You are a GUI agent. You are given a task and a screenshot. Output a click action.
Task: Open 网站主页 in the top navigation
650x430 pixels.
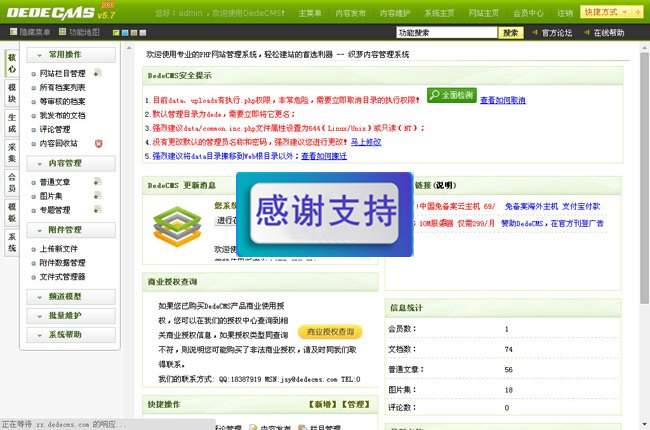point(484,13)
